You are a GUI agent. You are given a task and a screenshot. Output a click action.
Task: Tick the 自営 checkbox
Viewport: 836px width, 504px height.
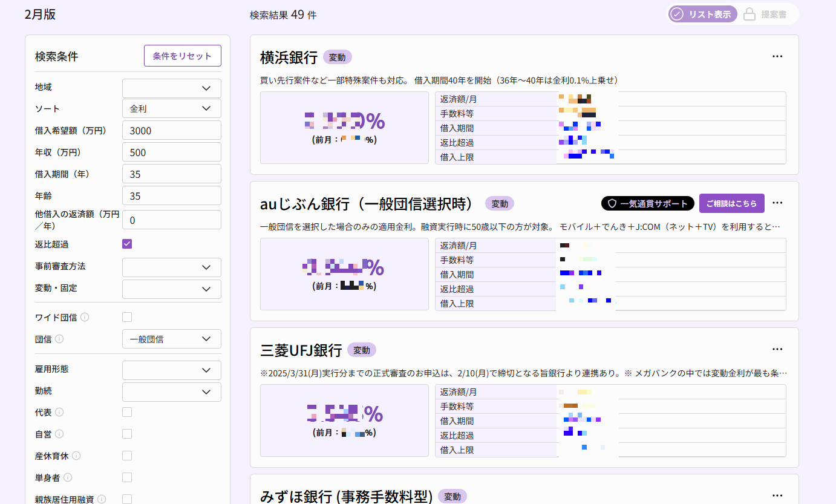(x=127, y=434)
